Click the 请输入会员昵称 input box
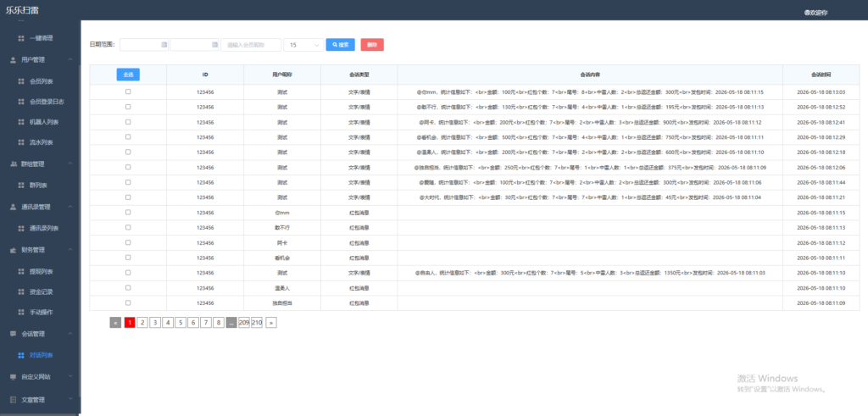Screen dimensions: 868x416 tap(251, 45)
